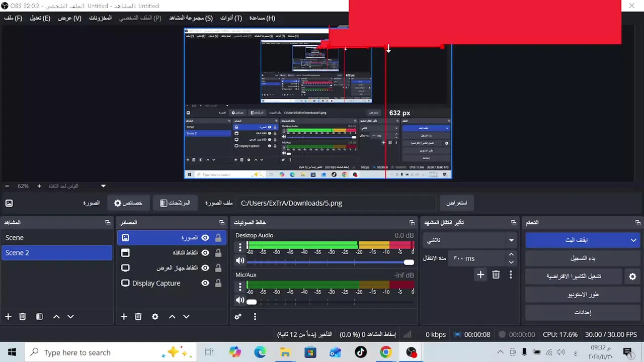Image resolution: width=644 pixels, height=362 pixels.
Task: Start the virtual camera تشغيل الكاميرا الافتراضية
Action: (574, 277)
